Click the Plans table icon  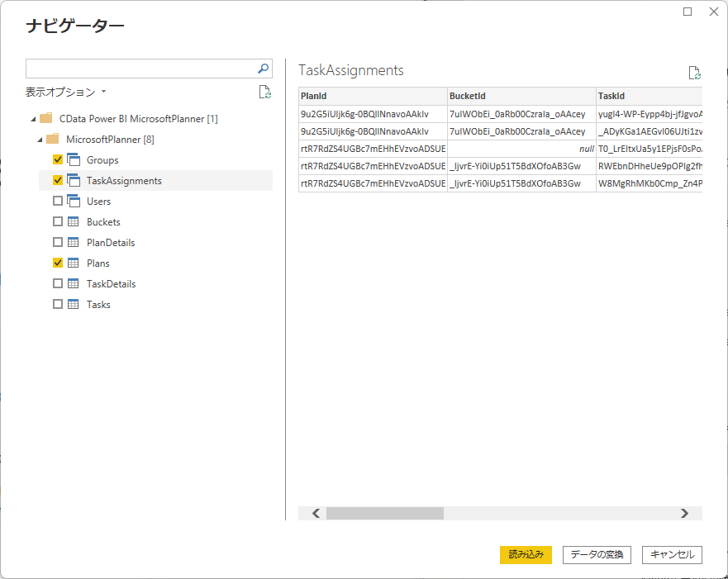click(x=74, y=263)
